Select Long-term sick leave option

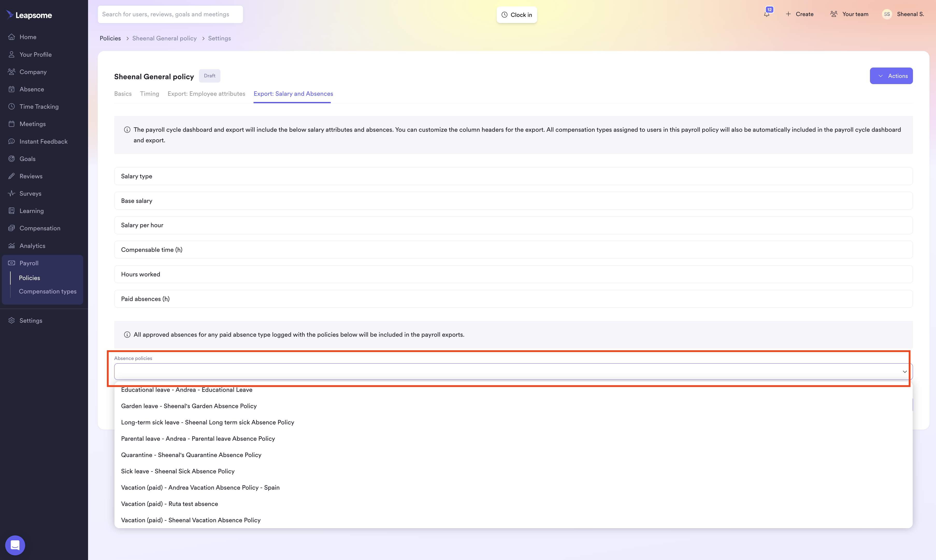click(514, 422)
